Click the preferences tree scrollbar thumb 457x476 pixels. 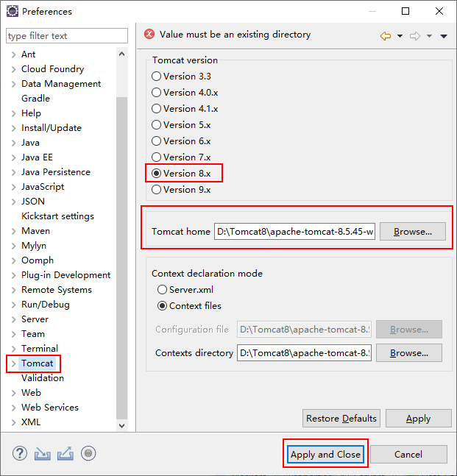click(121, 258)
